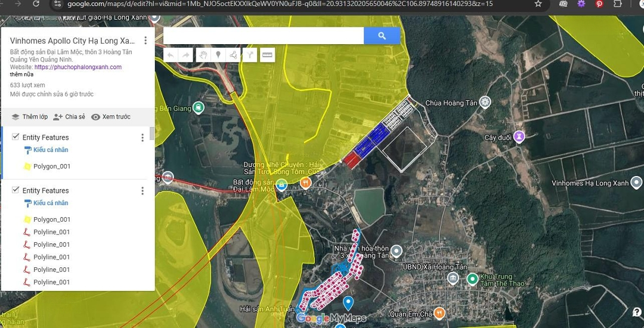Open map title three-dot options menu
Screen dimensions: 644x328
coord(145,40)
